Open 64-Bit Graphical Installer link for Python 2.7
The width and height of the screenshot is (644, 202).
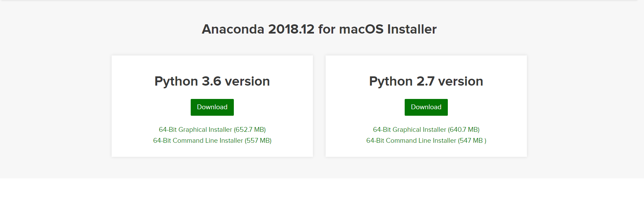[409, 130]
